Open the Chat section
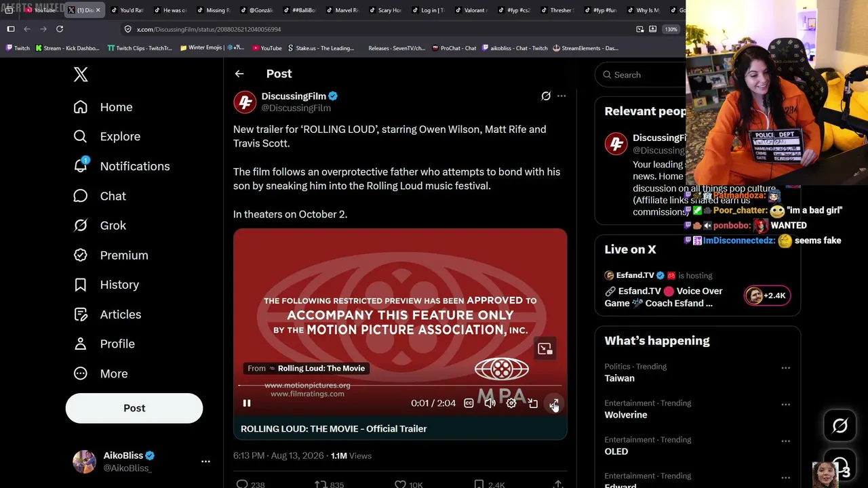This screenshot has height=488, width=868. [100, 196]
